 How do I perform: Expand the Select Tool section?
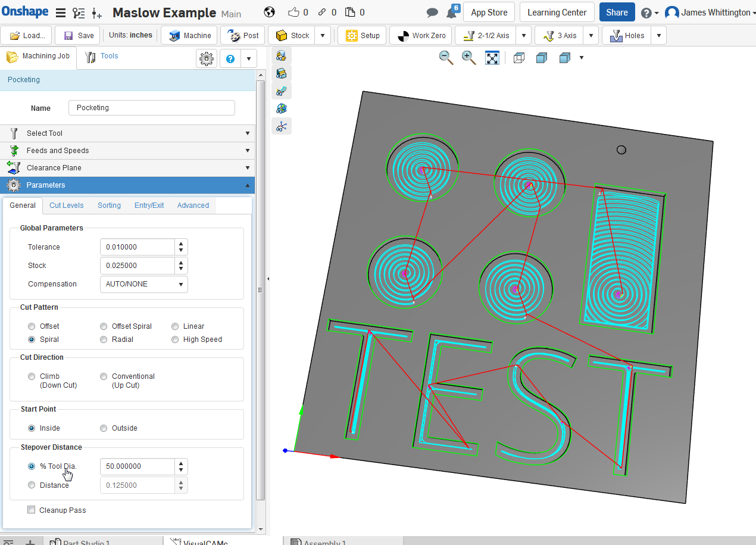(127, 133)
